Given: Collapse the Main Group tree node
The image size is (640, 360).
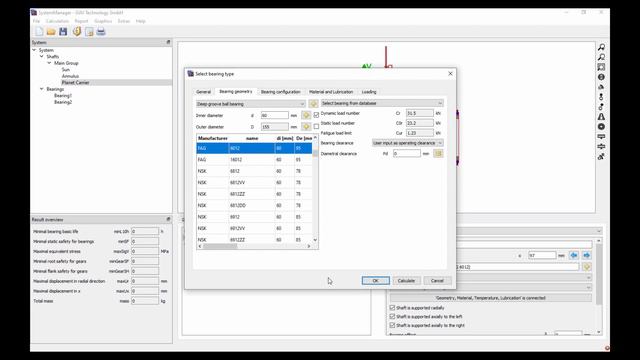Looking at the screenshot, I should coord(49,63).
